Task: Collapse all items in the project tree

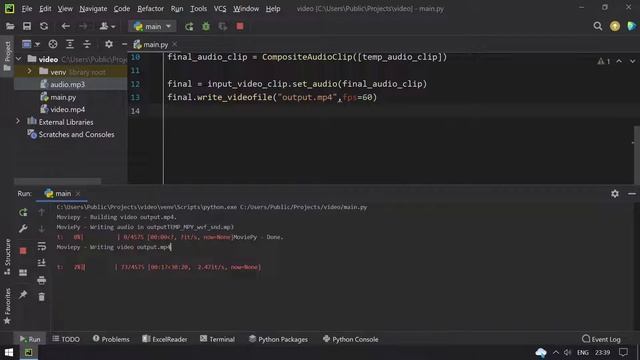Action: (x=87, y=44)
